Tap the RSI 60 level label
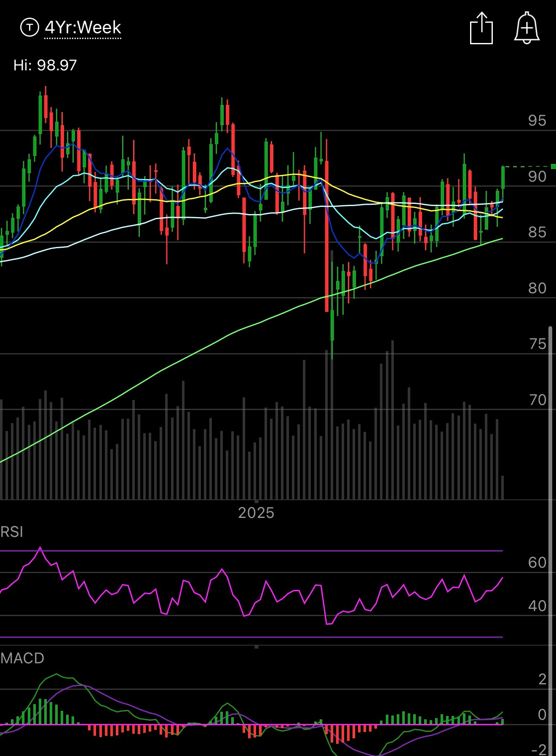Viewport: 556px width, 756px height. (x=537, y=563)
